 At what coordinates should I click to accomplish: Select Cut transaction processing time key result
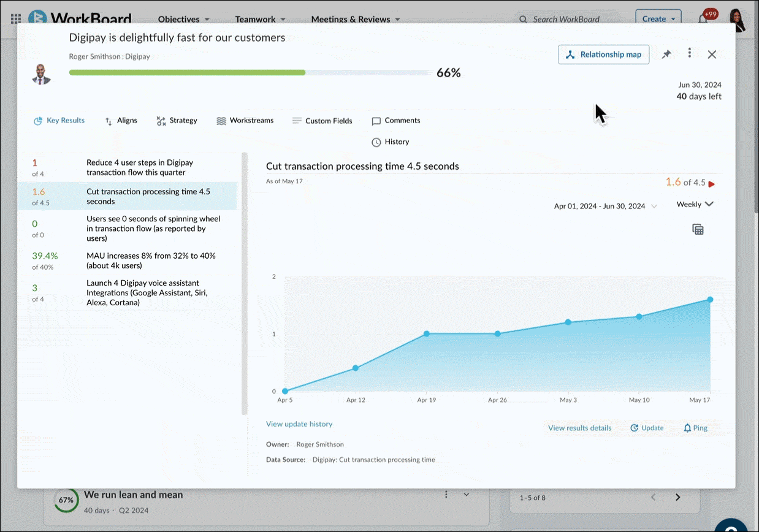128,196
